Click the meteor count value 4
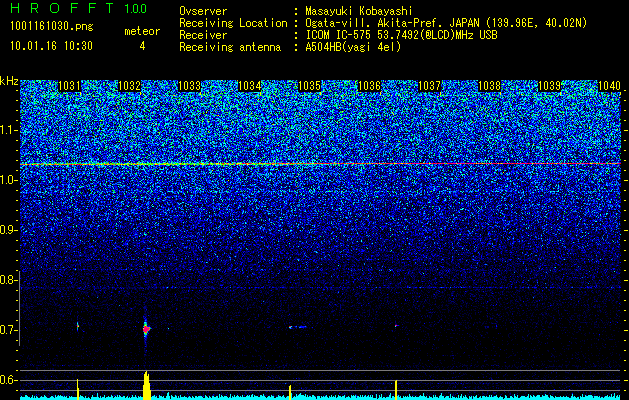This screenshot has height=400, width=629. [142, 46]
